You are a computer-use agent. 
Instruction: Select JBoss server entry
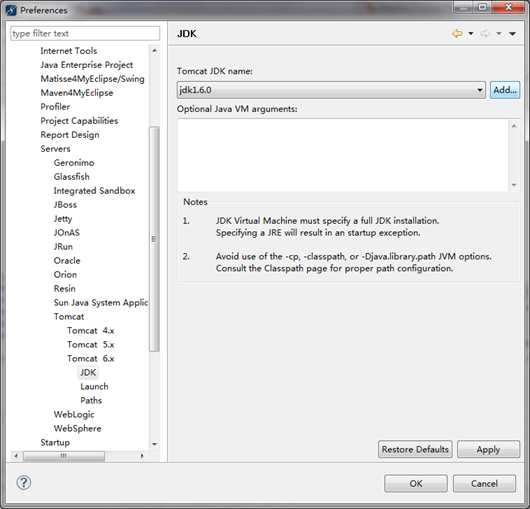click(65, 204)
